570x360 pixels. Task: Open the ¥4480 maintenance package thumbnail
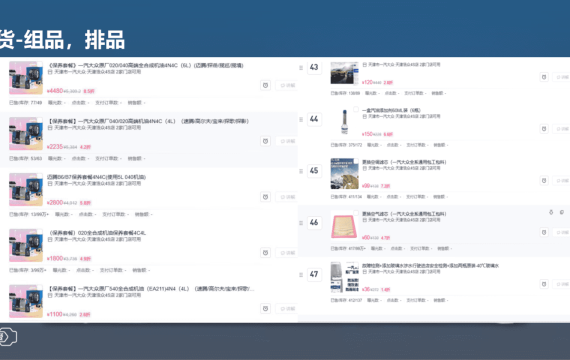[26, 78]
